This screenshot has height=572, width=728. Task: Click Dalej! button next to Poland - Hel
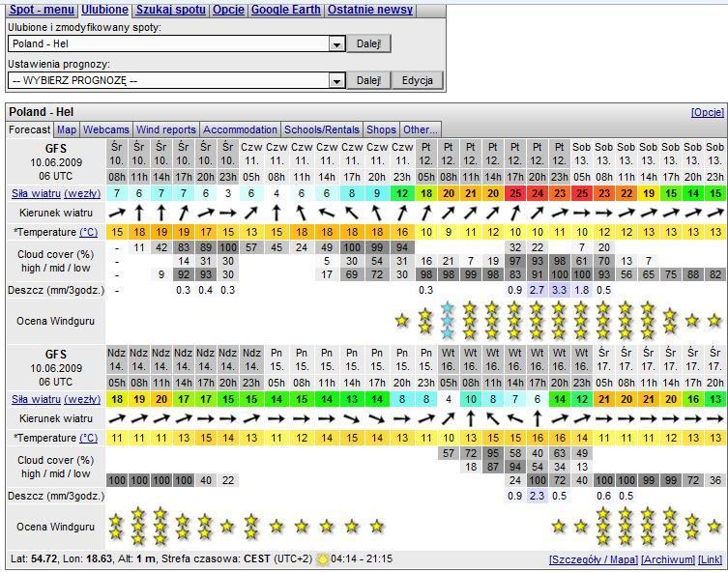click(368, 44)
